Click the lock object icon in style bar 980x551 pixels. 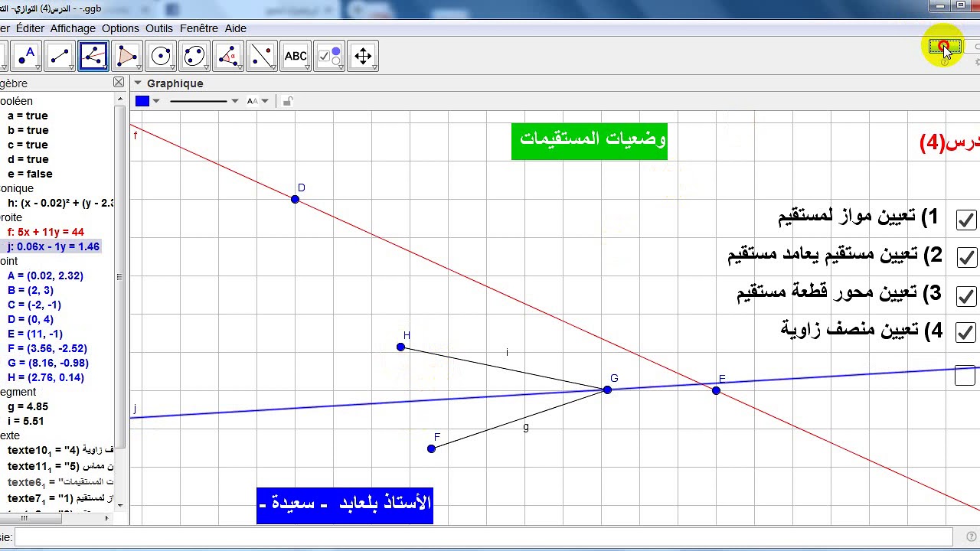(x=287, y=101)
